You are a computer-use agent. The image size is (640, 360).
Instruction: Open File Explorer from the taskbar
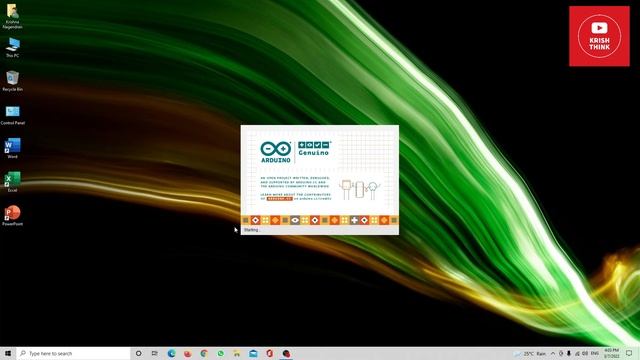tap(237, 353)
